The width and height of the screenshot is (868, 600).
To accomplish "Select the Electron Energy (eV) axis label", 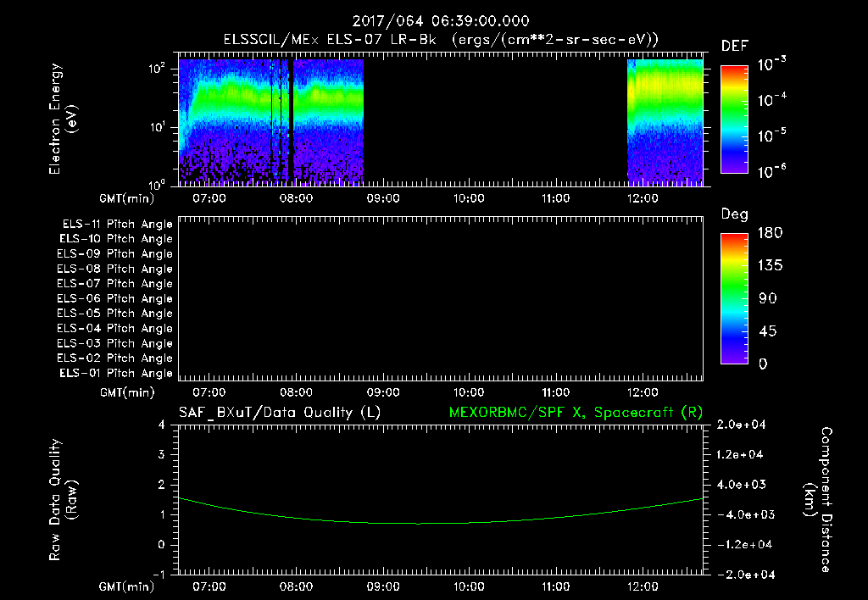I will click(63, 119).
